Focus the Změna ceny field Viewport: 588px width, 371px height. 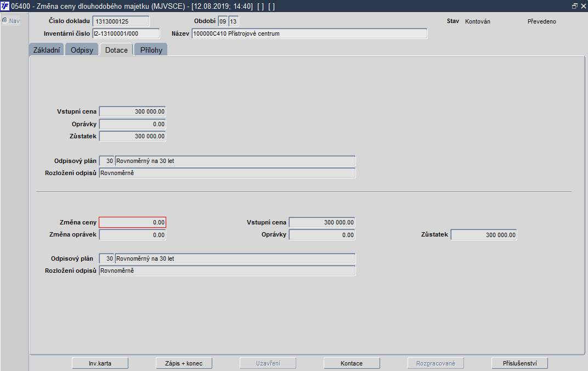pos(132,222)
